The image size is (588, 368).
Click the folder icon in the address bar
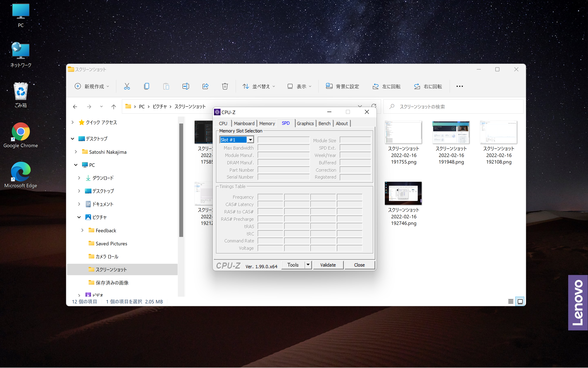tap(128, 106)
